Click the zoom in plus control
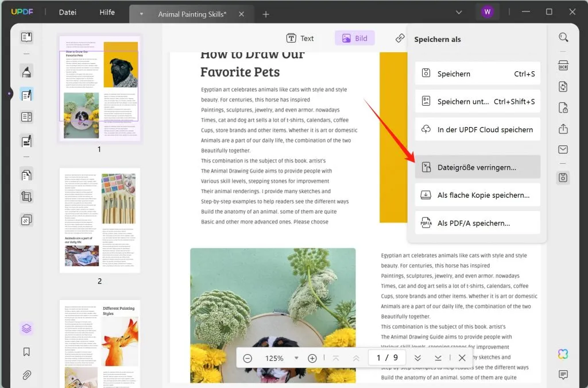This screenshot has height=388, width=588. [x=312, y=358]
